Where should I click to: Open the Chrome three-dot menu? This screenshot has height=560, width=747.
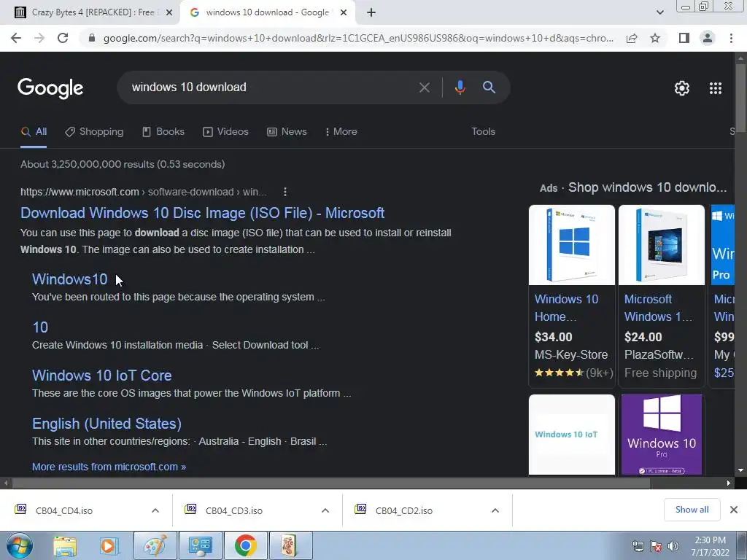[731, 38]
